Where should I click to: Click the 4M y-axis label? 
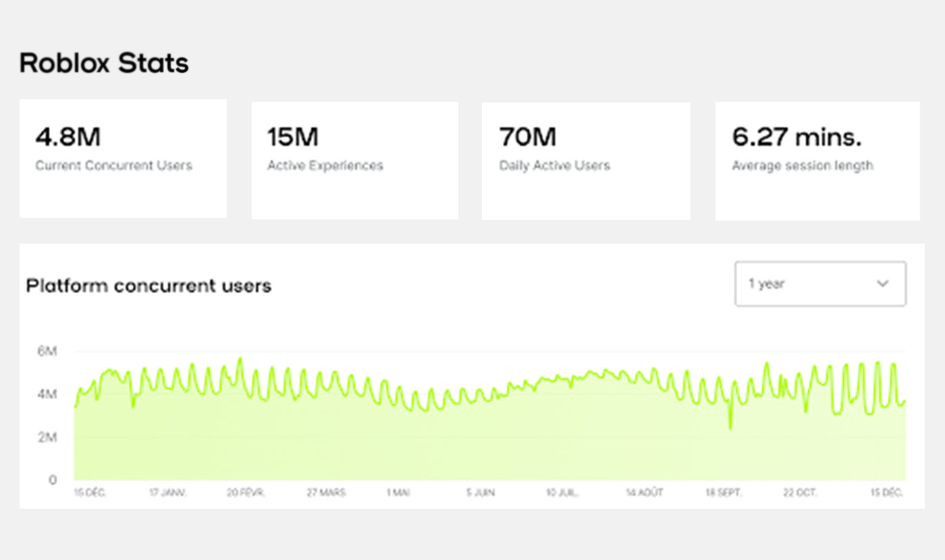(48, 394)
